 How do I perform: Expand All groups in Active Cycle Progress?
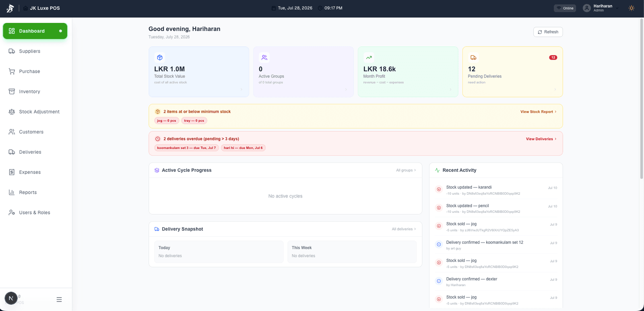(x=406, y=170)
